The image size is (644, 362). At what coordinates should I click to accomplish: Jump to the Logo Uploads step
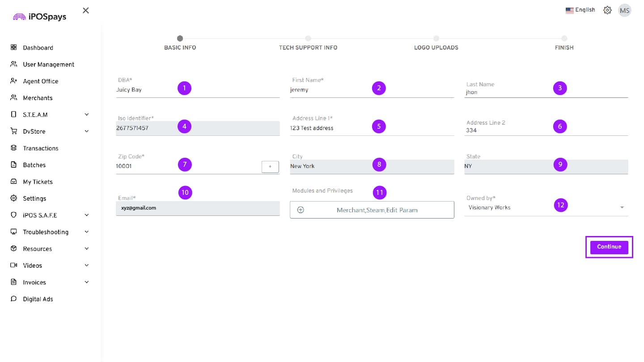(x=436, y=39)
